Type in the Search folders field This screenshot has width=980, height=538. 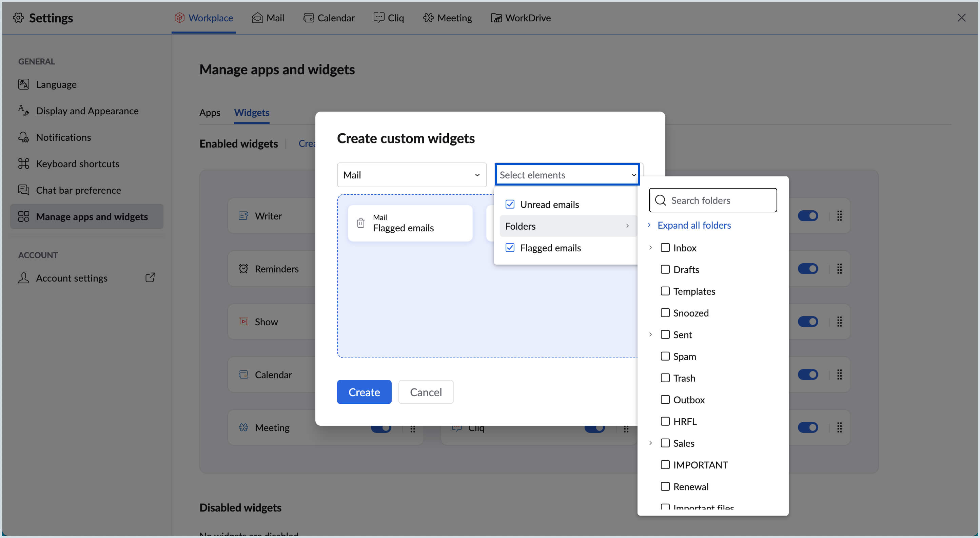coord(719,200)
